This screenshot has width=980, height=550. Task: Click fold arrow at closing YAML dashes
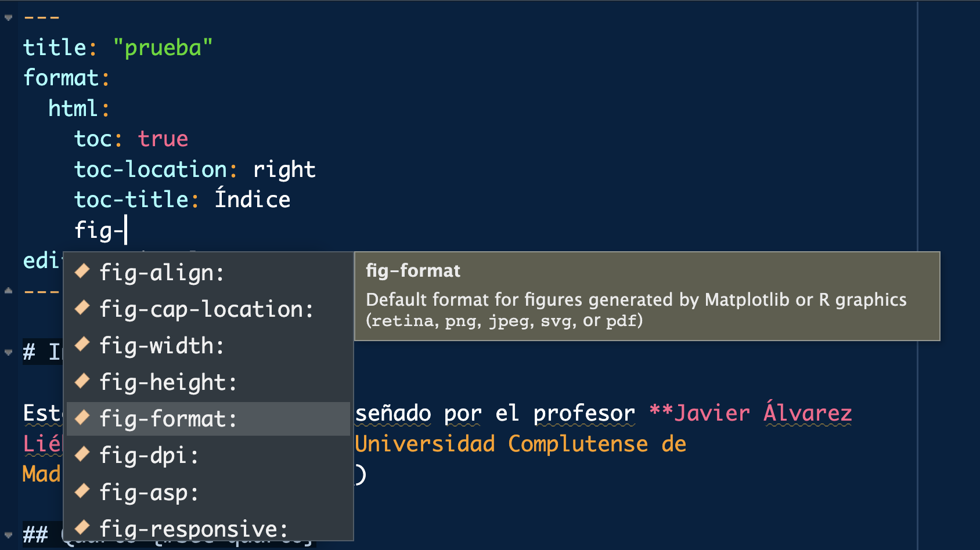pos(8,291)
